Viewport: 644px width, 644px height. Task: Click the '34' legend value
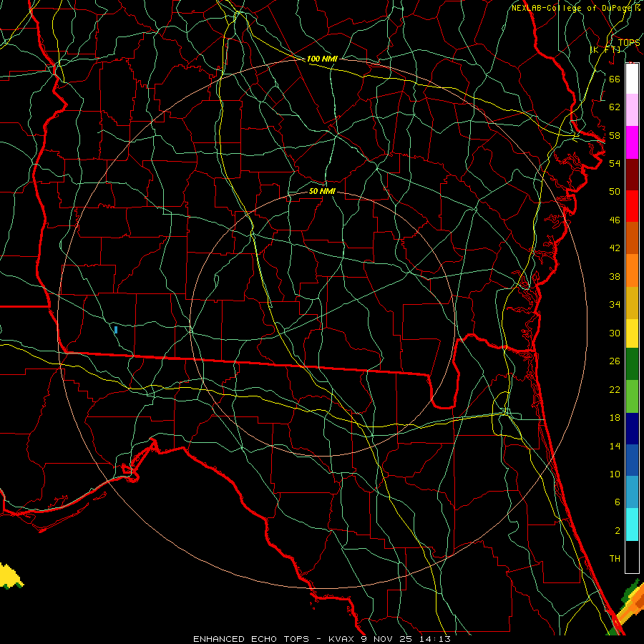pyautogui.click(x=615, y=305)
